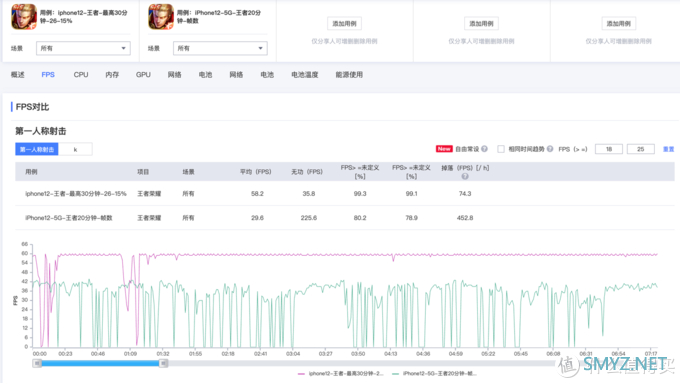Select the iPhone12-5G-王者20分钟-帧数 table row name

point(69,218)
